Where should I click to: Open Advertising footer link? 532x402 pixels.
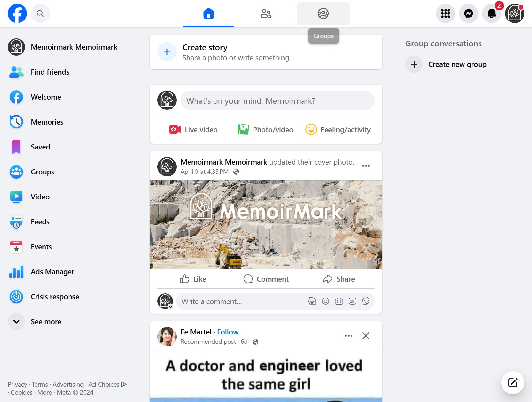pyautogui.click(x=68, y=384)
